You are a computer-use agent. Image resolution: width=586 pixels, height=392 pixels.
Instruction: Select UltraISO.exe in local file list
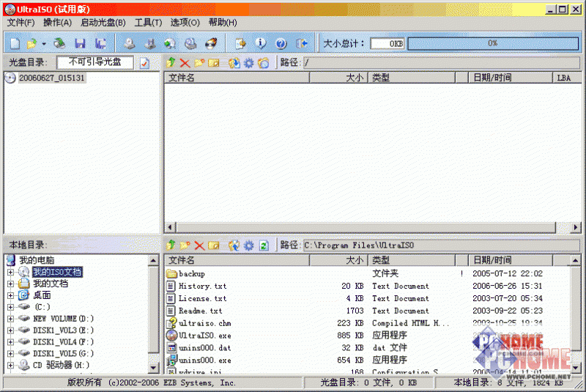click(x=205, y=336)
